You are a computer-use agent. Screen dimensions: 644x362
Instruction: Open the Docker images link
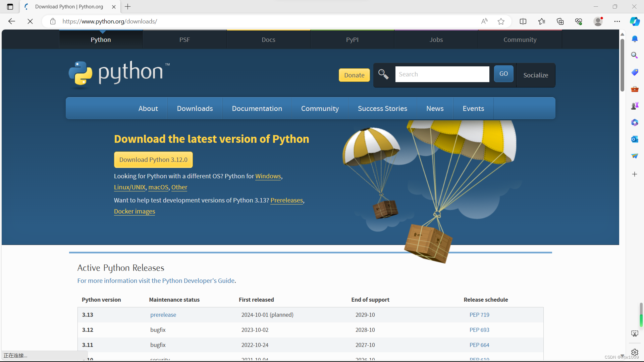[135, 212]
